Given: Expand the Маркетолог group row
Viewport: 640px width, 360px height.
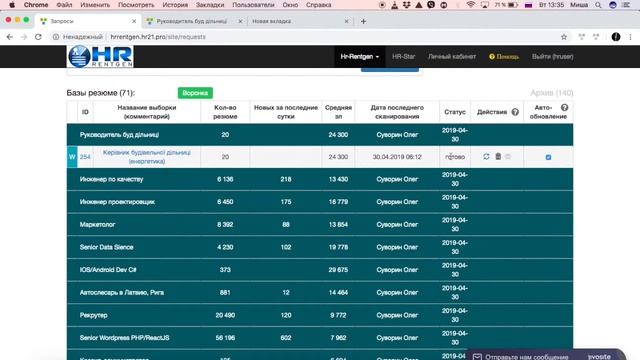Looking at the screenshot, I should tap(320, 224).
